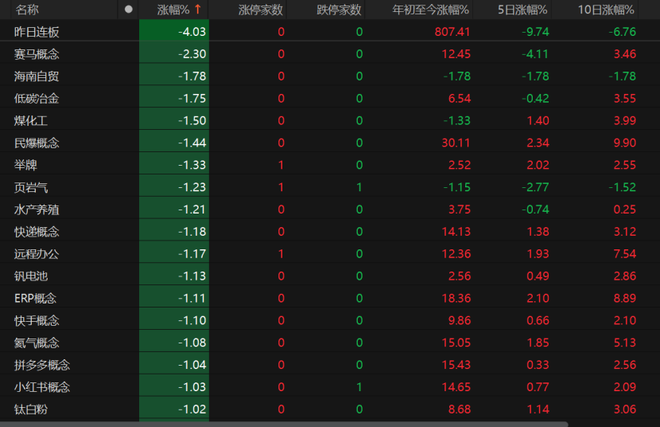Click the orange sort arrow beside 涨幅%
This screenshot has height=427, width=660.
(x=198, y=9)
